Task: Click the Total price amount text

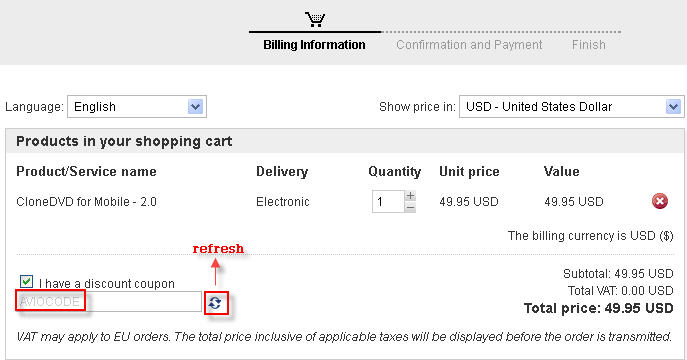Action: click(x=598, y=308)
